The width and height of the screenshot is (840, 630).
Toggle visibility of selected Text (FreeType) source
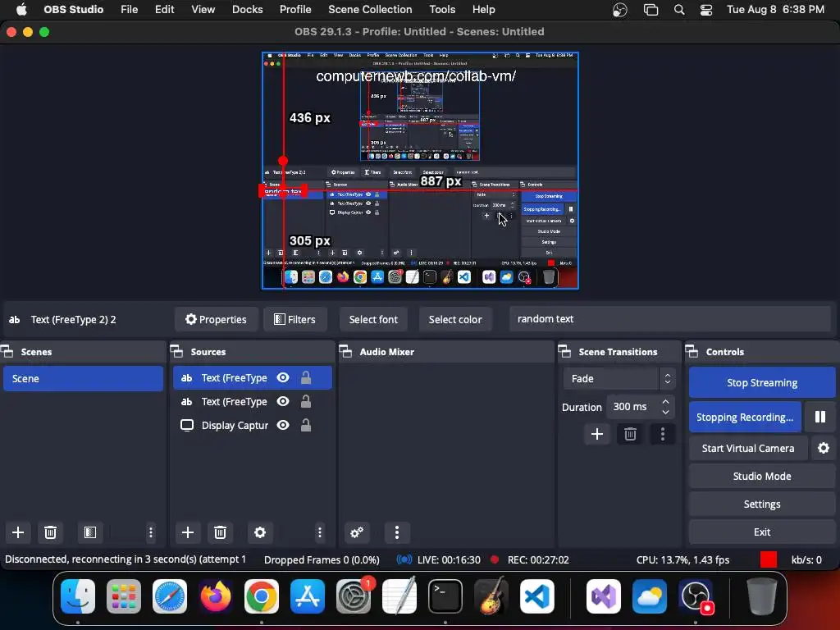click(x=283, y=377)
